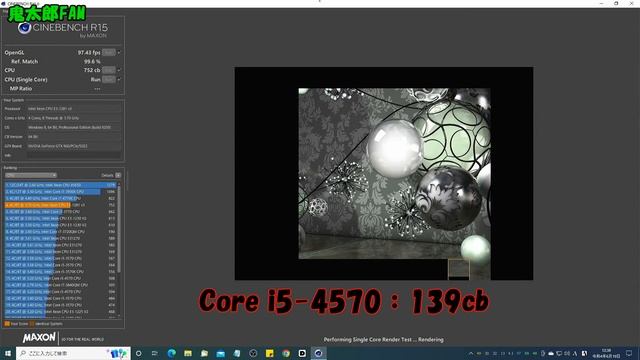
Task: Select the Core i7-3930K ranking row
Action: (x=60, y=191)
